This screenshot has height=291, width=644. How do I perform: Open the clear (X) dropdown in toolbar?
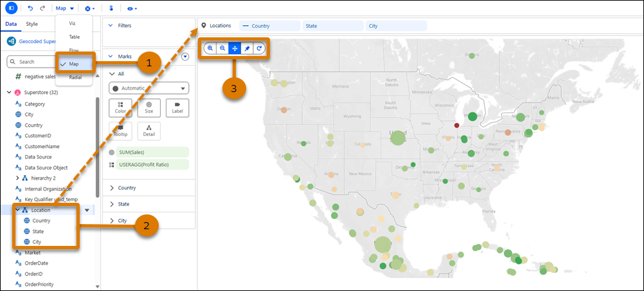click(89, 8)
